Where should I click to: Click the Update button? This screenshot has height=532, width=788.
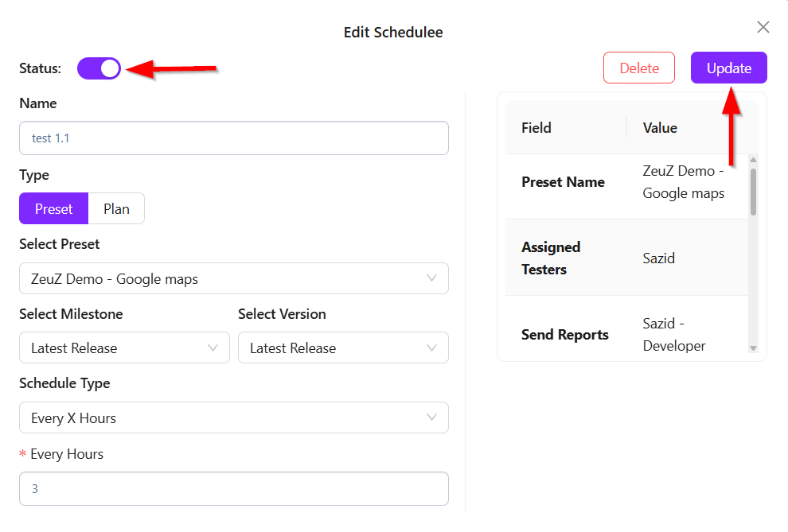tap(728, 68)
